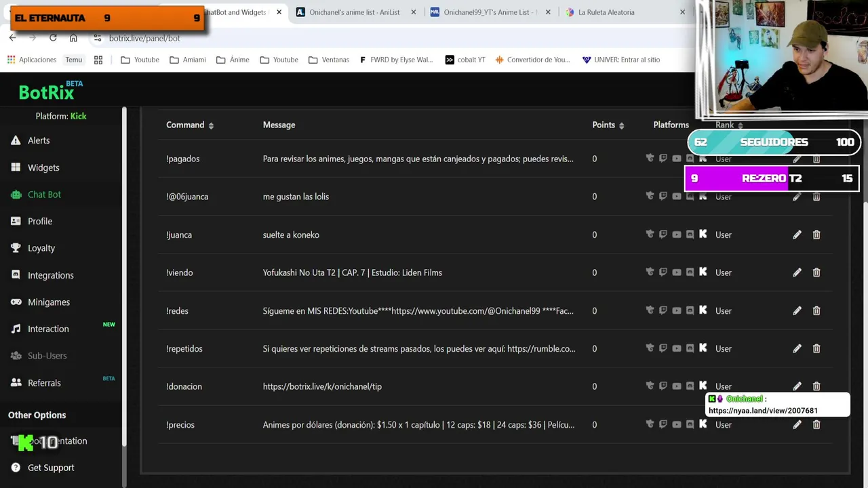Image resolution: width=868 pixels, height=488 pixels.
Task: Delete the !repetidos command
Action: pyautogui.click(x=816, y=348)
